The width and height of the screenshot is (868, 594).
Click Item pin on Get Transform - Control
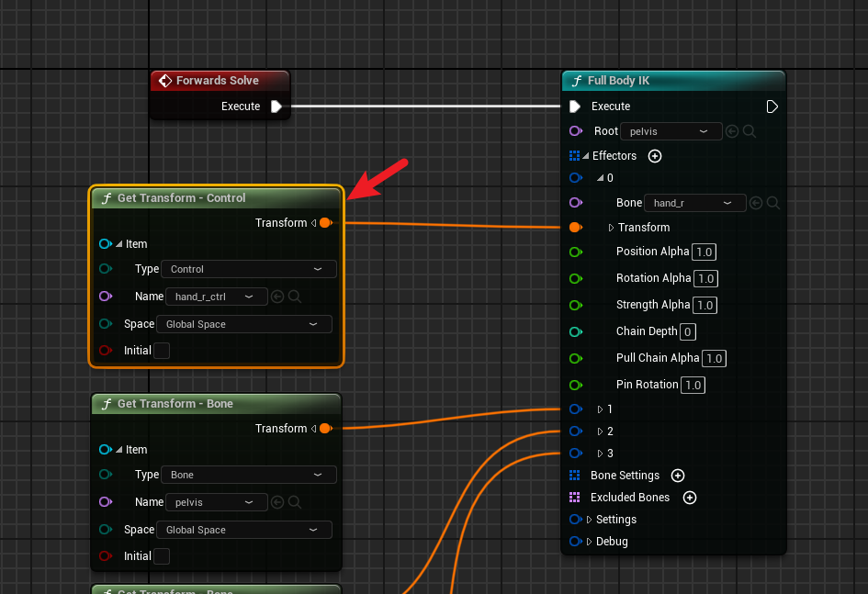106,244
